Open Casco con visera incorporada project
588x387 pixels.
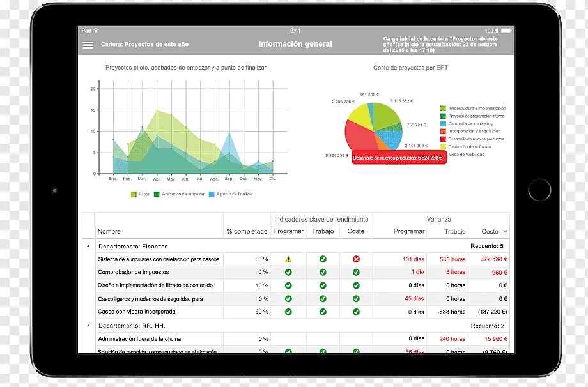(137, 312)
